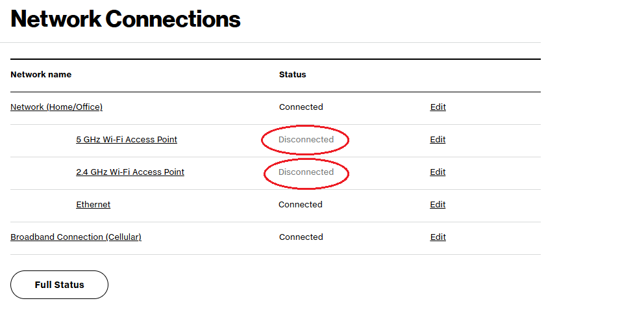Click the Ethernet row's Connected status
This screenshot has height=314, width=644.
pos(301,205)
